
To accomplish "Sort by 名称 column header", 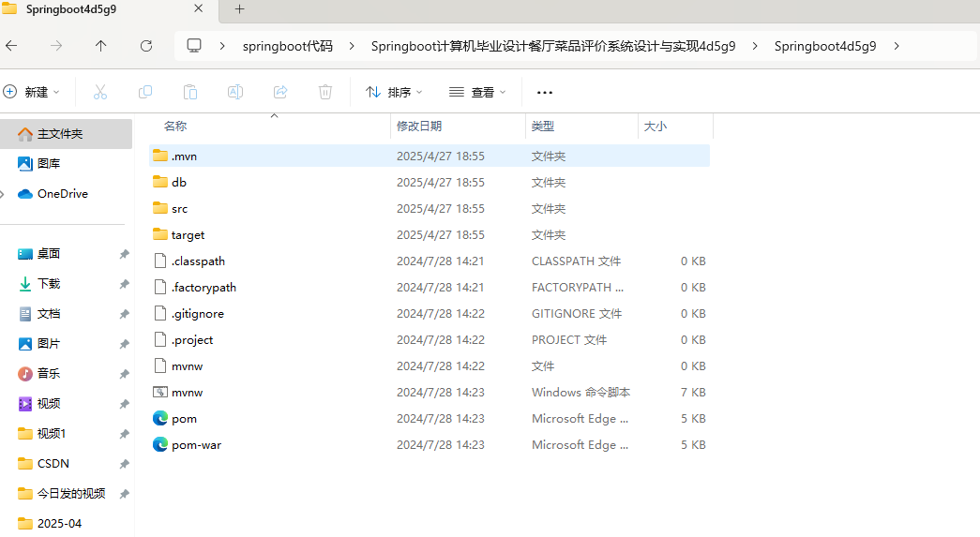I will pyautogui.click(x=175, y=127).
